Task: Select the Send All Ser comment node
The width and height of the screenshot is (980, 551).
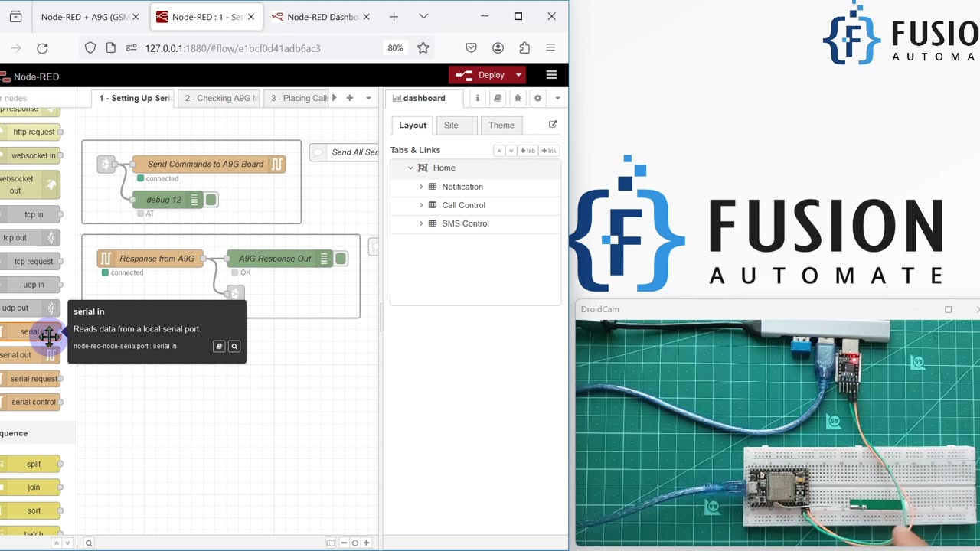Action: [344, 152]
